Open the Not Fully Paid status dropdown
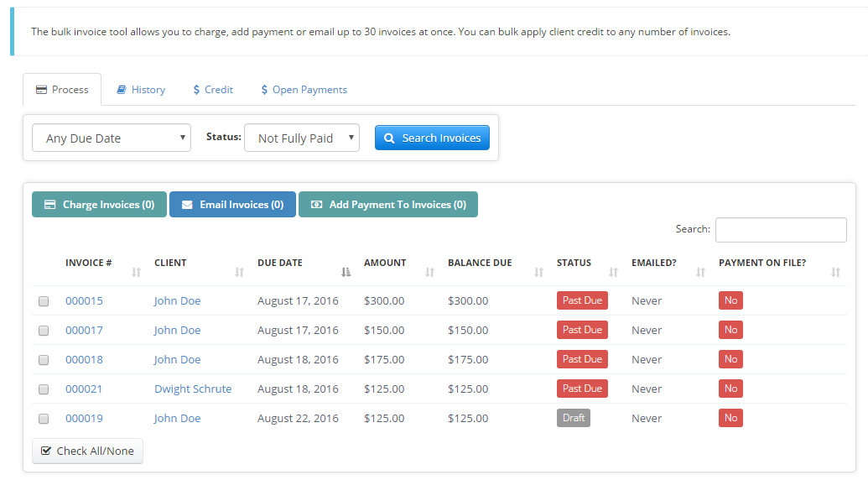Viewport: 868px width, 480px height. pos(302,138)
